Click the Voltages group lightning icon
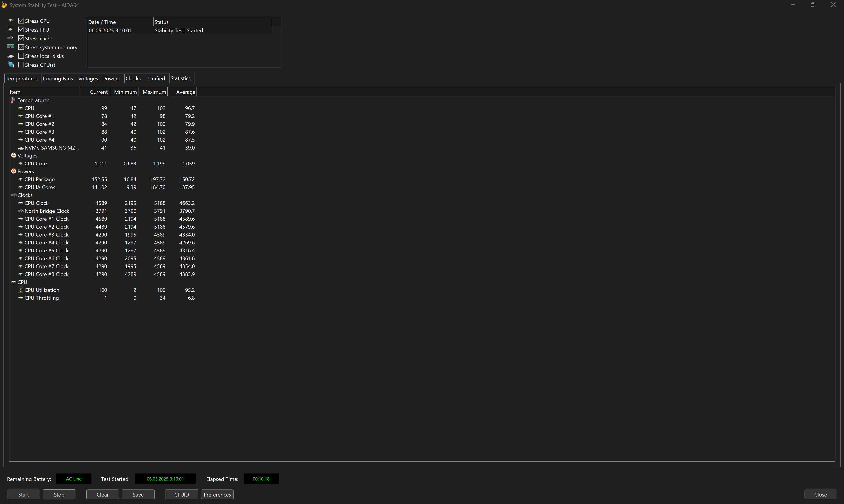844x504 pixels. (14, 155)
